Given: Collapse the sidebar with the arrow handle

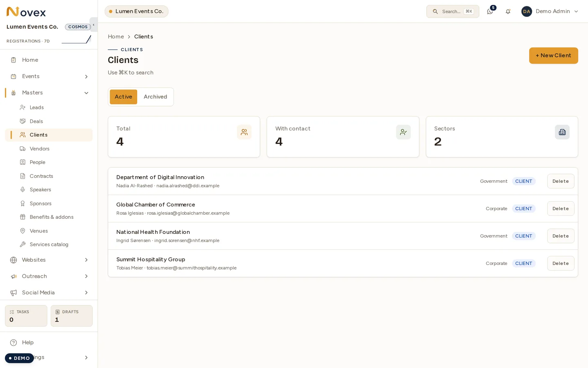Looking at the screenshot, I should [94, 25].
